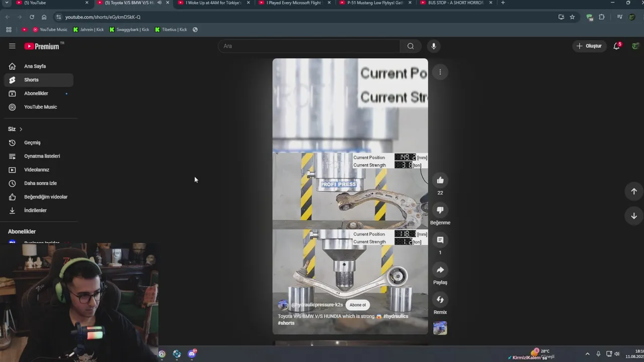Reload the page
This screenshot has width=644, height=362.
[x=32, y=17]
